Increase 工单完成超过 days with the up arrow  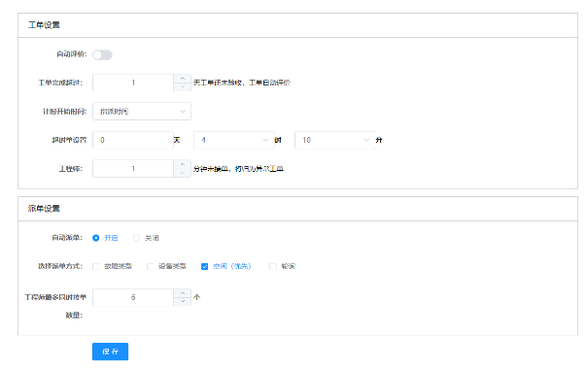coord(183,79)
